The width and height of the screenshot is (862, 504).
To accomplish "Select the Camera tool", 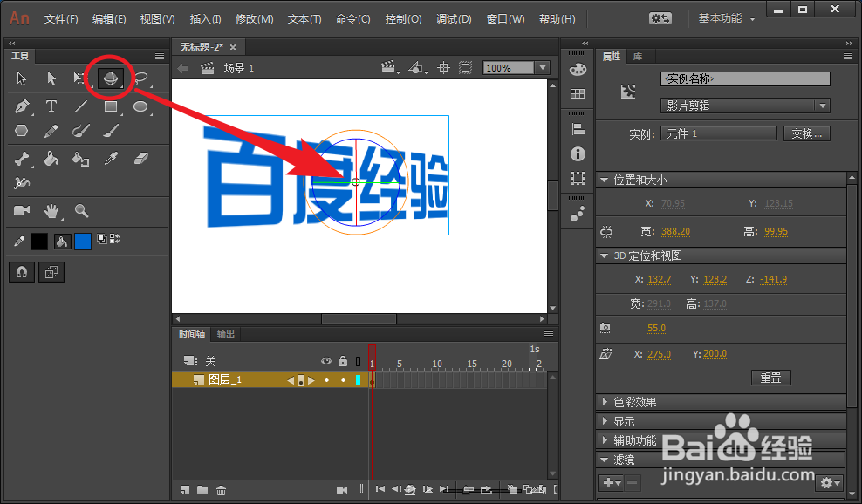I will point(22,210).
